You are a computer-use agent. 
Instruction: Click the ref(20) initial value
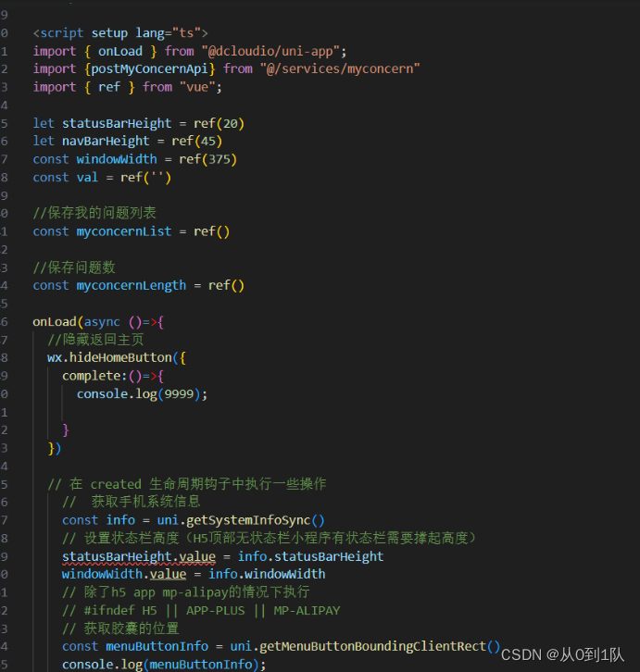(x=219, y=124)
